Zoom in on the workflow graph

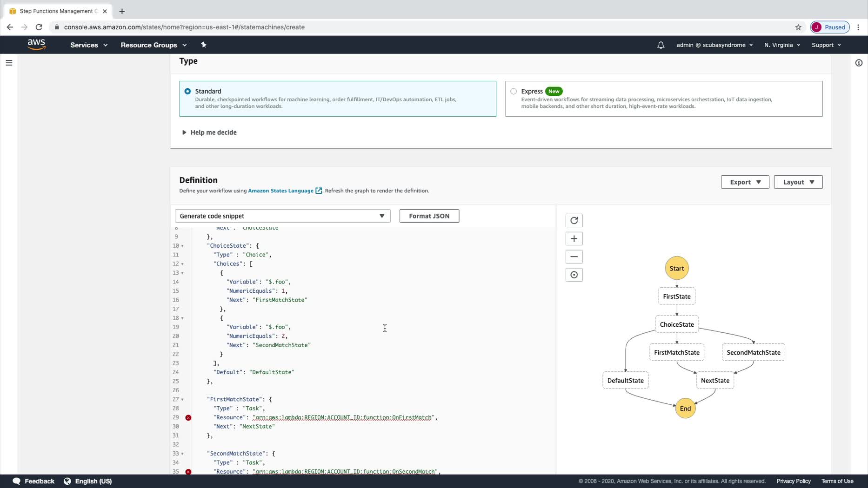coord(574,238)
